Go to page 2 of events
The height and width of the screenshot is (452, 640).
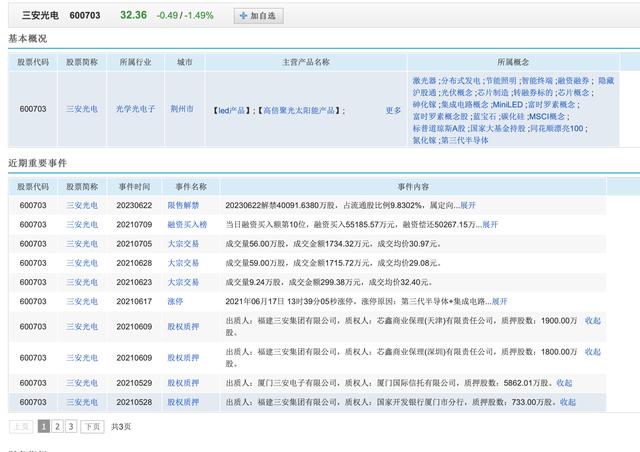click(x=57, y=427)
